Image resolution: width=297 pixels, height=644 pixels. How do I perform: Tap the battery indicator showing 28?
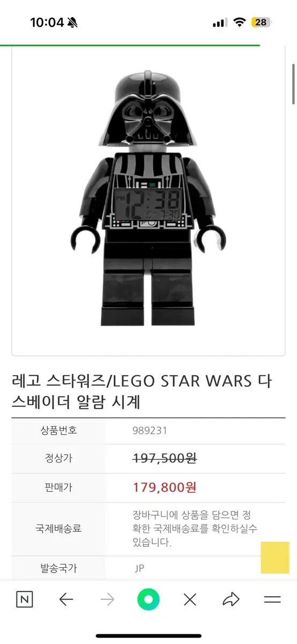(x=262, y=23)
